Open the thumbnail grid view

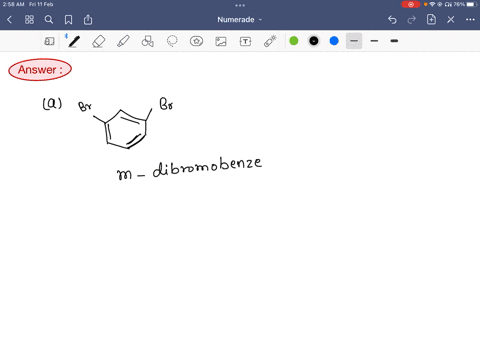29,20
